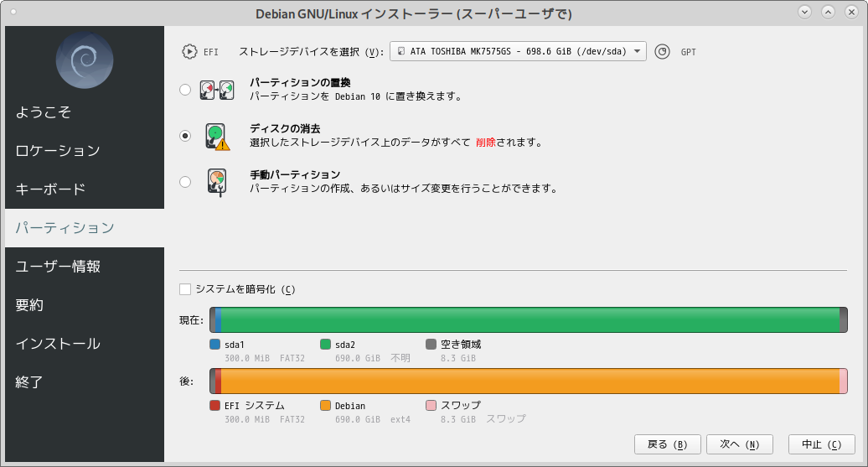This screenshot has width=868, height=467.
Task: Close the installer window
Action: click(851, 12)
